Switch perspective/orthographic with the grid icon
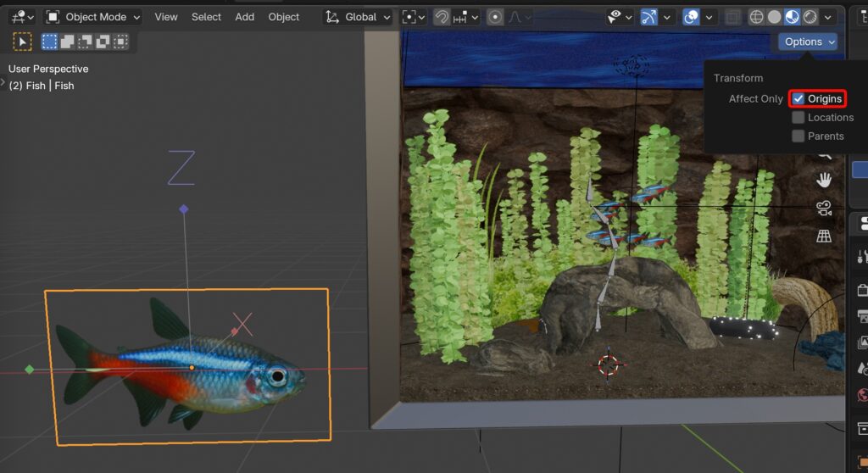Viewport: 868px width, 473px height. [823, 236]
